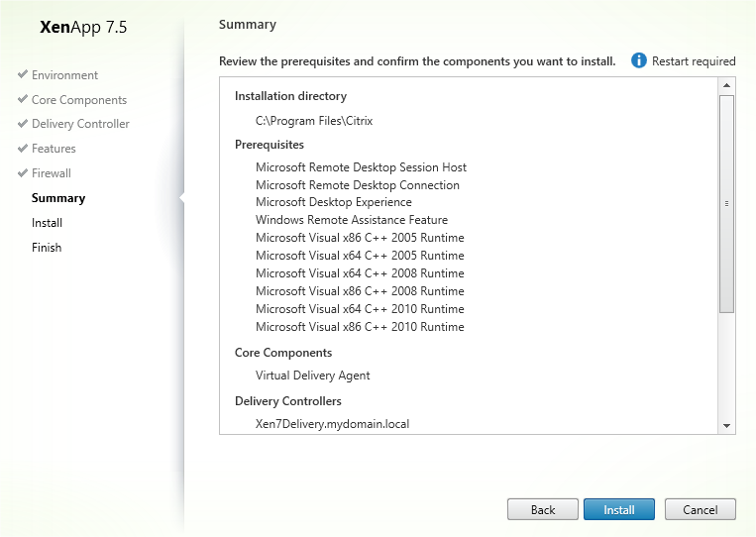Go Back to the previous step
756x537 pixels.
click(542, 509)
